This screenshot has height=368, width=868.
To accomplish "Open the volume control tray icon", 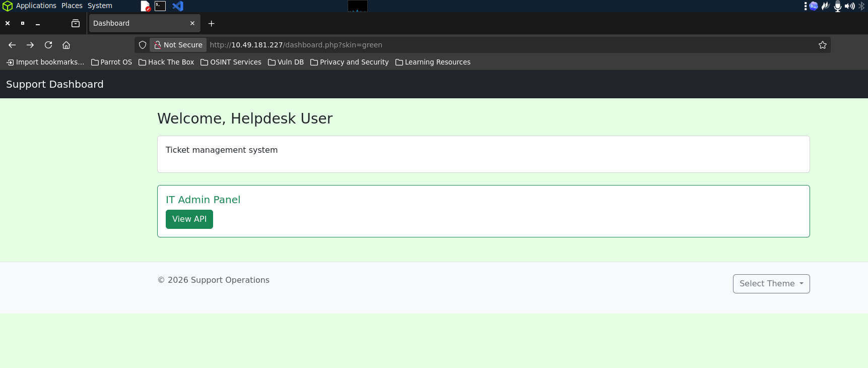I will [850, 6].
